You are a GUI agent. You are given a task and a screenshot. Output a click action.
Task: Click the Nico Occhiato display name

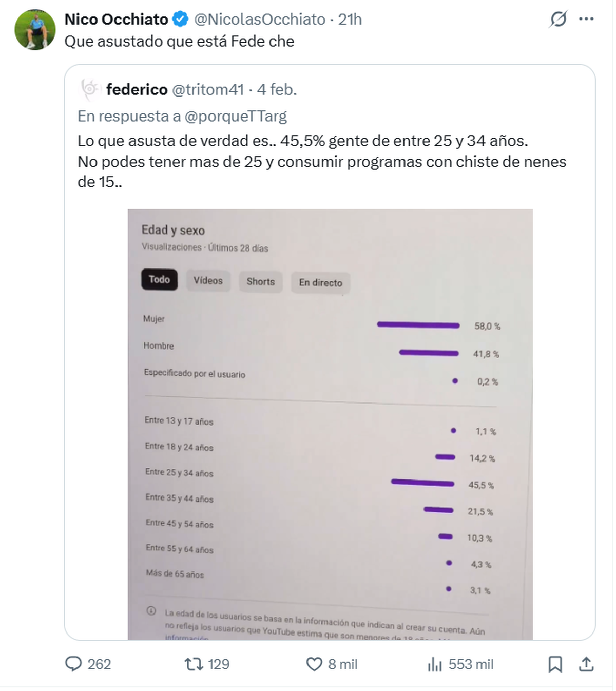click(x=116, y=20)
